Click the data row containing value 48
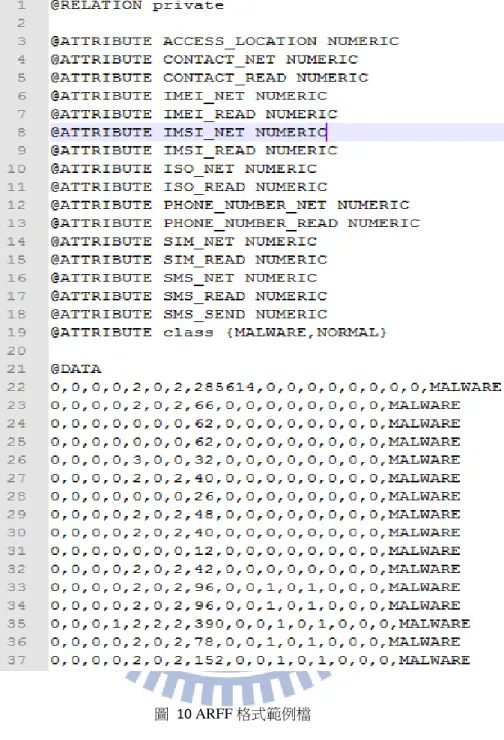Image resolution: width=504 pixels, height=740 pixels. pos(255,514)
